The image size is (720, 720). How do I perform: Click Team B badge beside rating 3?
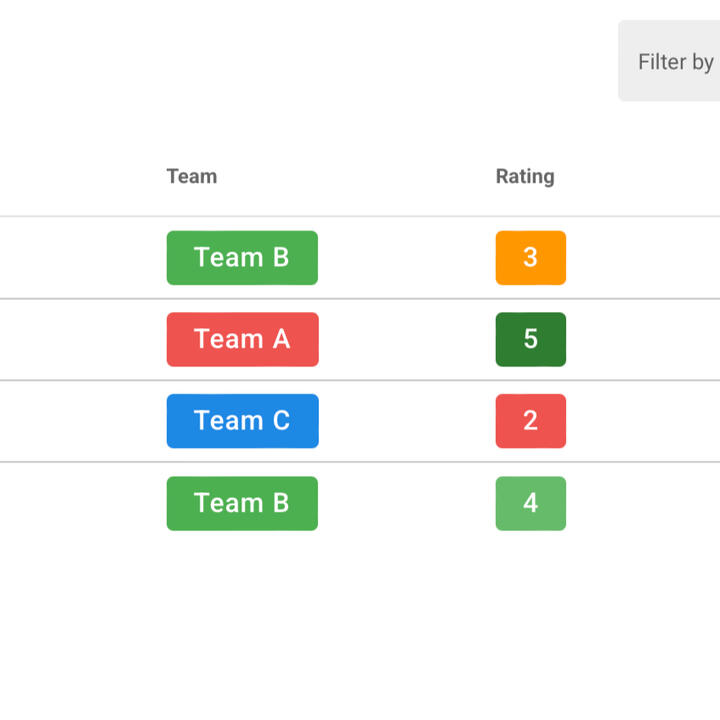242,258
